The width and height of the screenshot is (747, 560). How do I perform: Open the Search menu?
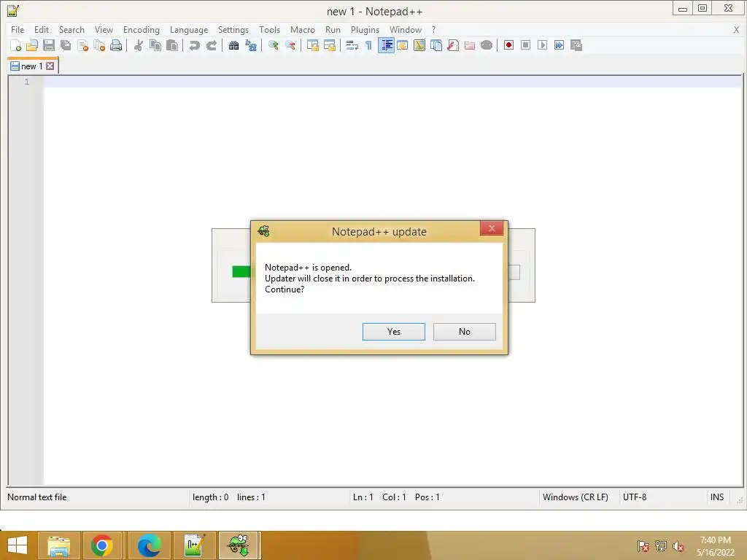[x=71, y=29]
